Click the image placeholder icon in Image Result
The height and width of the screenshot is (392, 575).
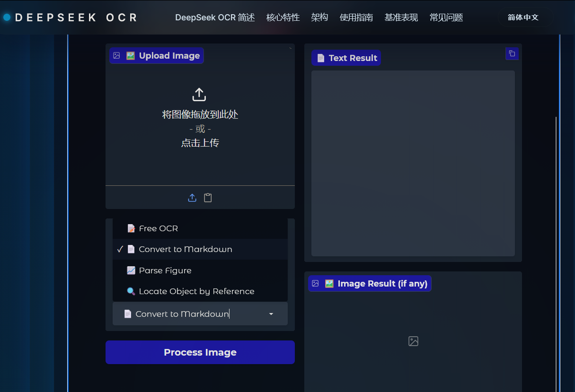(413, 341)
